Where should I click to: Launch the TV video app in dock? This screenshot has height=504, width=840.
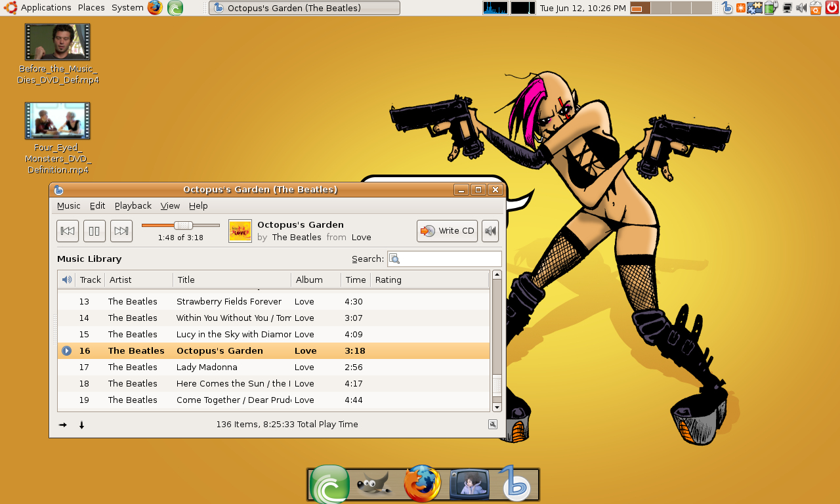pyautogui.click(x=469, y=485)
